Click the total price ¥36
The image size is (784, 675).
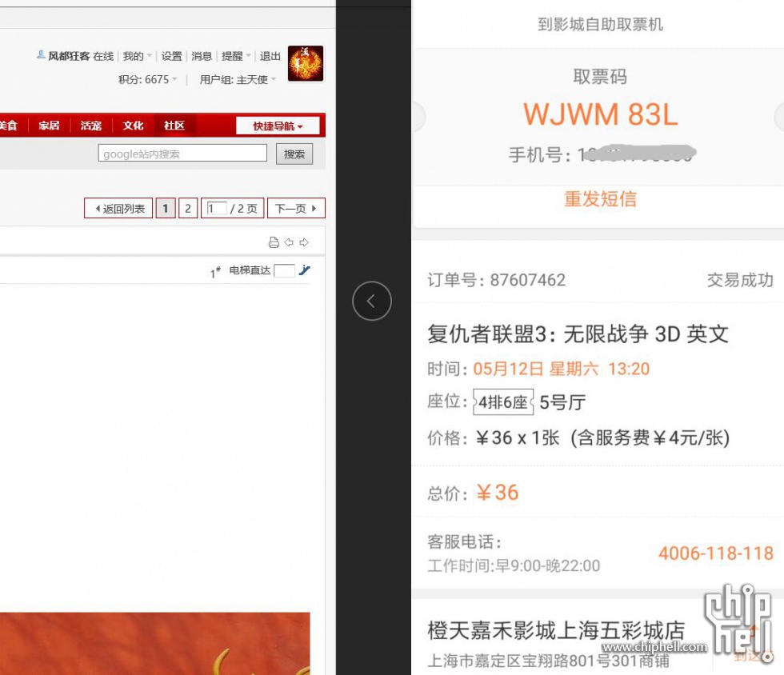point(498,493)
